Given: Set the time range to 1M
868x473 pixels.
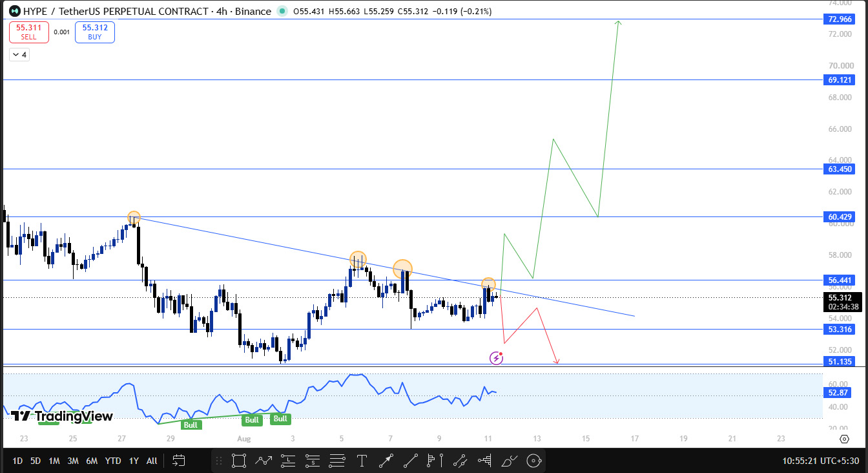Looking at the screenshot, I should click(x=54, y=461).
